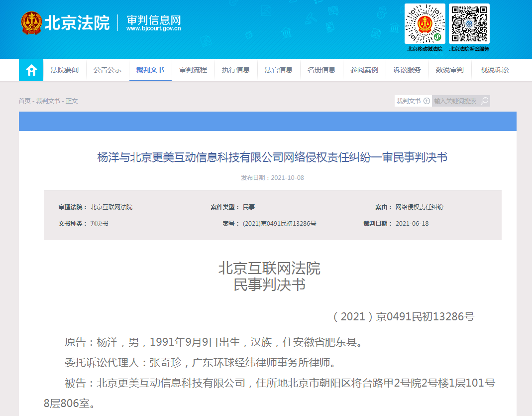532x416 pixels.
Task: Click the 首页 breadcrumb link
Action: pyautogui.click(x=24, y=101)
